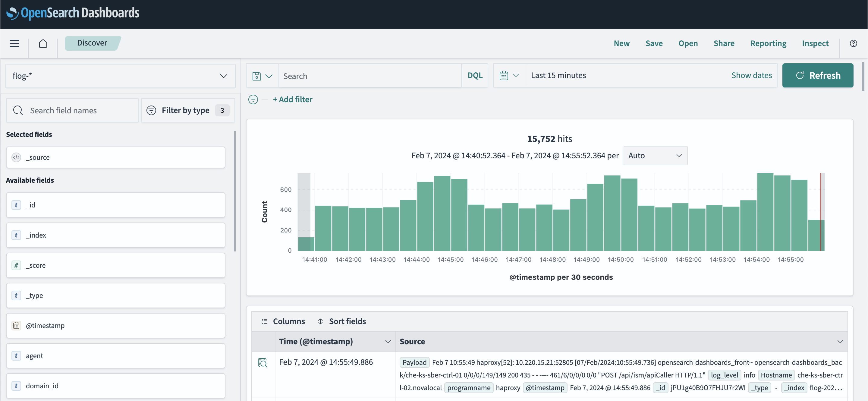
Task: Open the calendar quick date menu
Action: (509, 75)
